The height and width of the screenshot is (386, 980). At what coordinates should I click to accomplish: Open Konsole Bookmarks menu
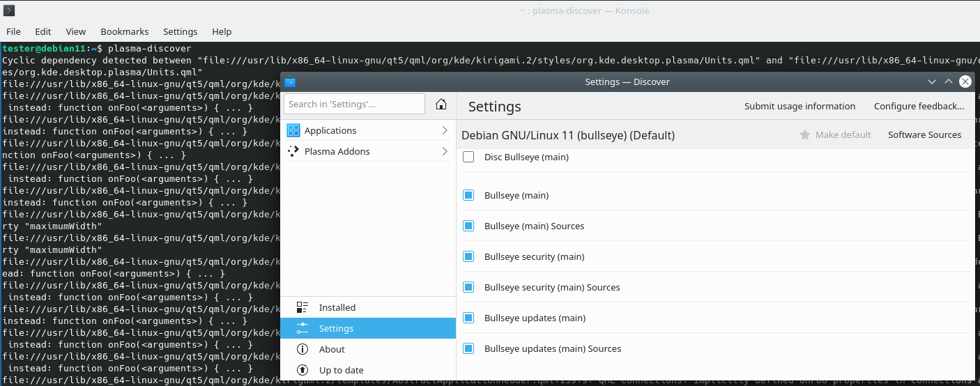[125, 31]
